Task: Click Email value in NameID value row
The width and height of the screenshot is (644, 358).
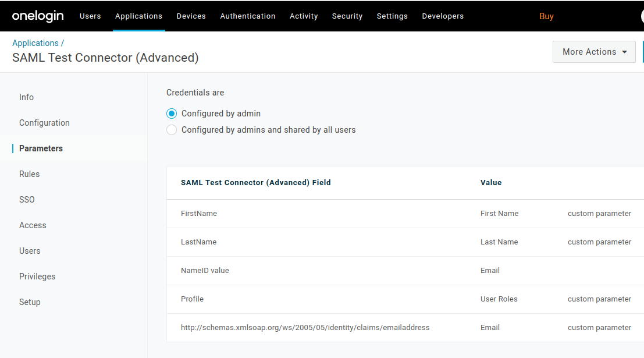Action: (490, 271)
